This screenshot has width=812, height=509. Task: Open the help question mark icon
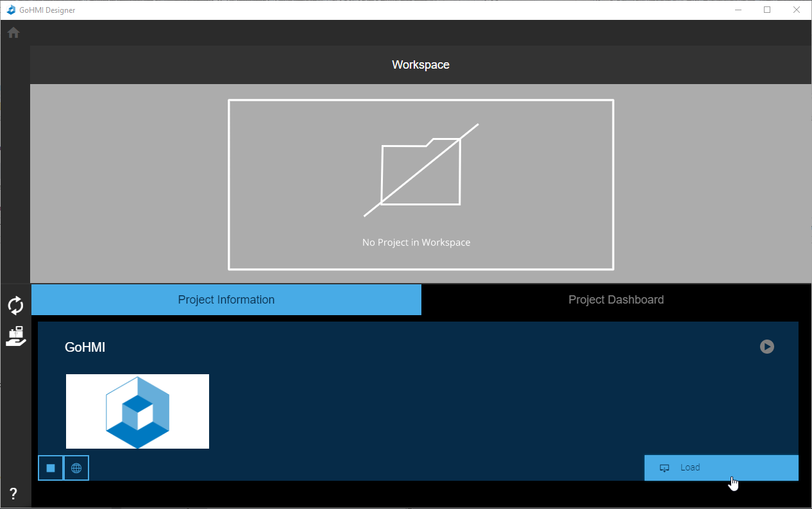click(x=13, y=494)
